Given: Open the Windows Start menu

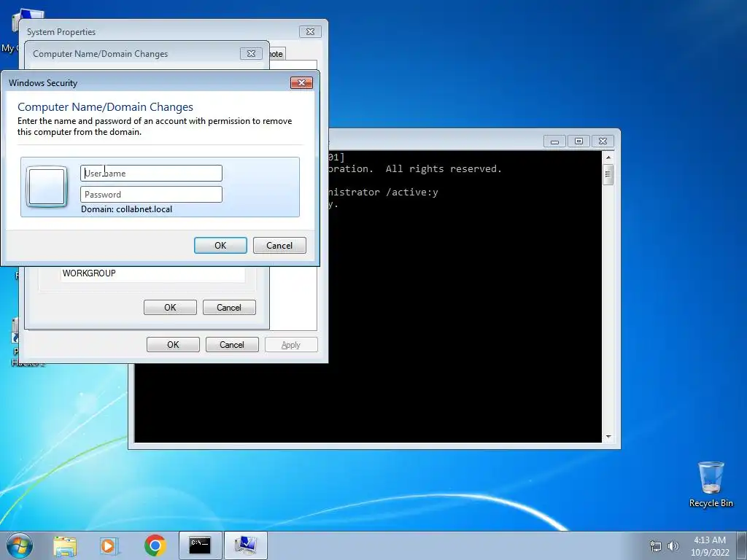Looking at the screenshot, I should (20, 545).
